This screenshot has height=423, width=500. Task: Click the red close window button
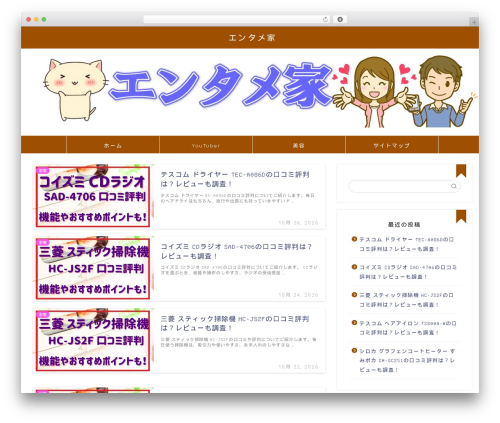pyautogui.click(x=29, y=19)
